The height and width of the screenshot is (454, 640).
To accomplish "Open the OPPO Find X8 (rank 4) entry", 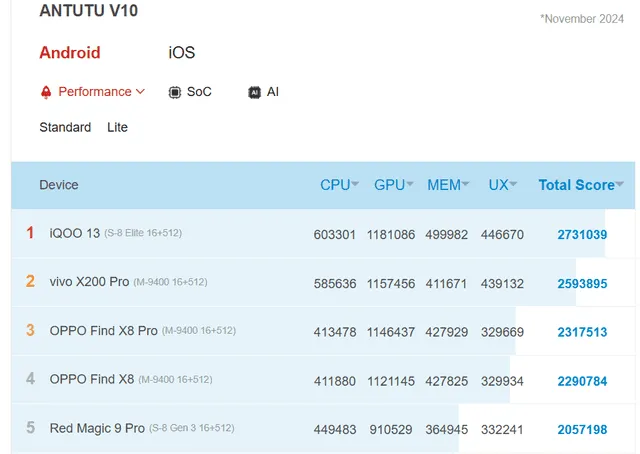I will pyautogui.click(x=92, y=379).
